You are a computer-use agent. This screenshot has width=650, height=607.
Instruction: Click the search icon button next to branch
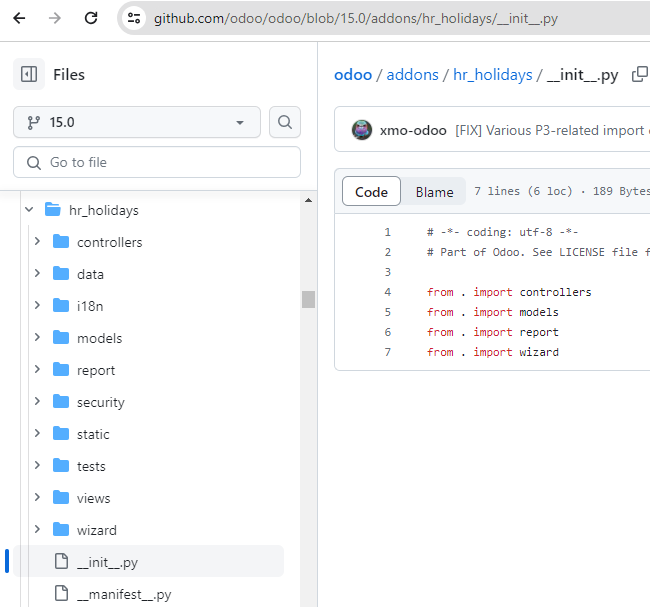point(285,122)
